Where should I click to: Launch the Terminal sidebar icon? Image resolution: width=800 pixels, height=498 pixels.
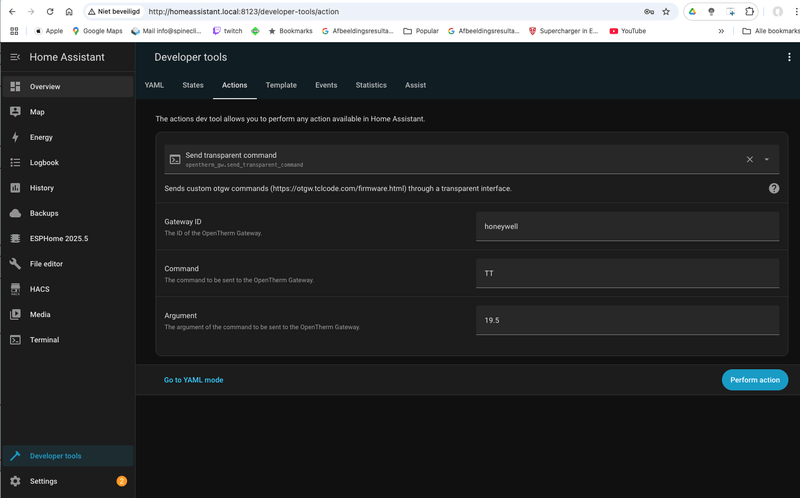click(x=15, y=340)
